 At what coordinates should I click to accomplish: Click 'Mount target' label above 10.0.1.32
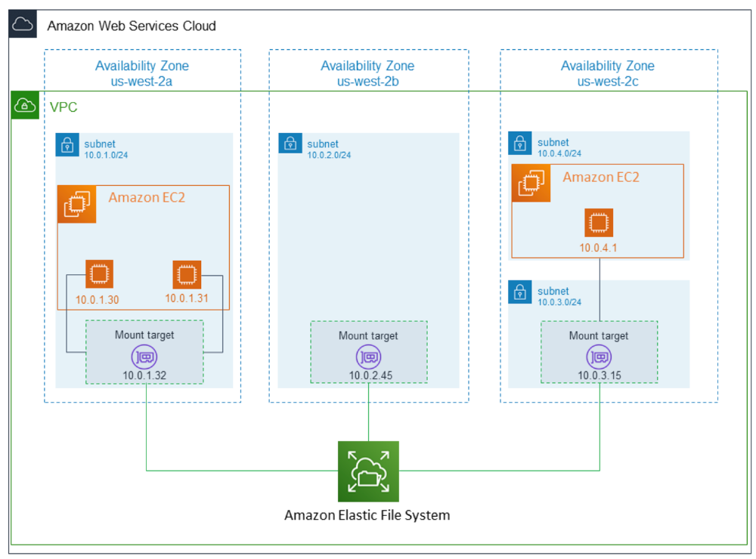click(144, 335)
